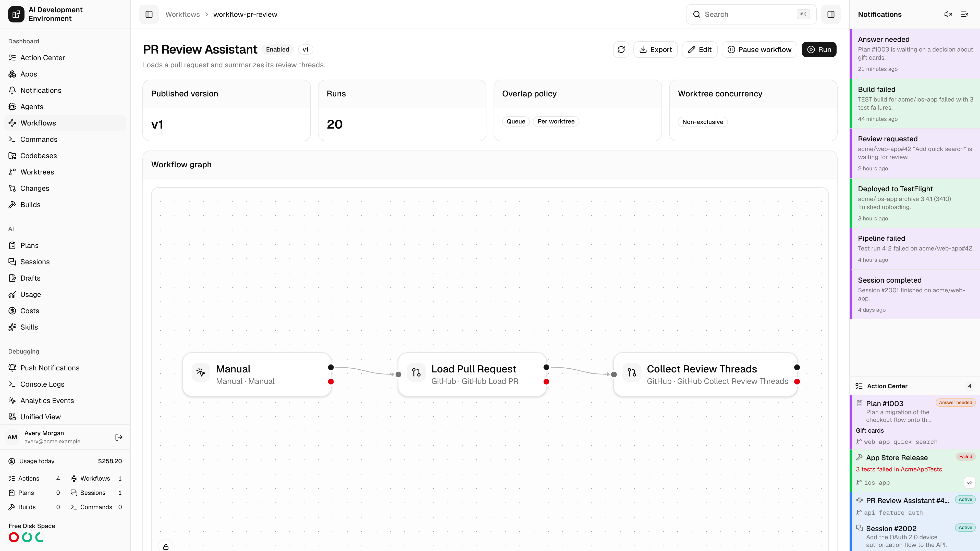The height and width of the screenshot is (551, 980).
Task: Click the Codebases sidebar icon
Action: coord(12,156)
